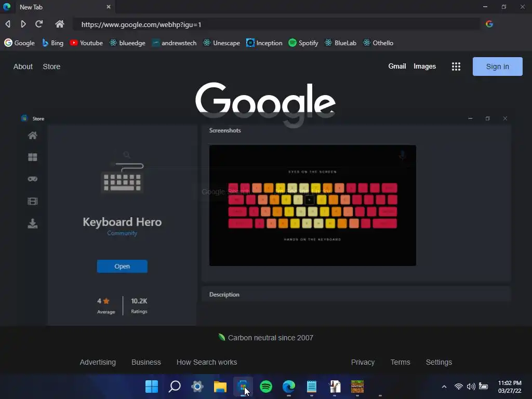Open the Othello bookmark
Image resolution: width=532 pixels, height=399 pixels.
click(378, 43)
